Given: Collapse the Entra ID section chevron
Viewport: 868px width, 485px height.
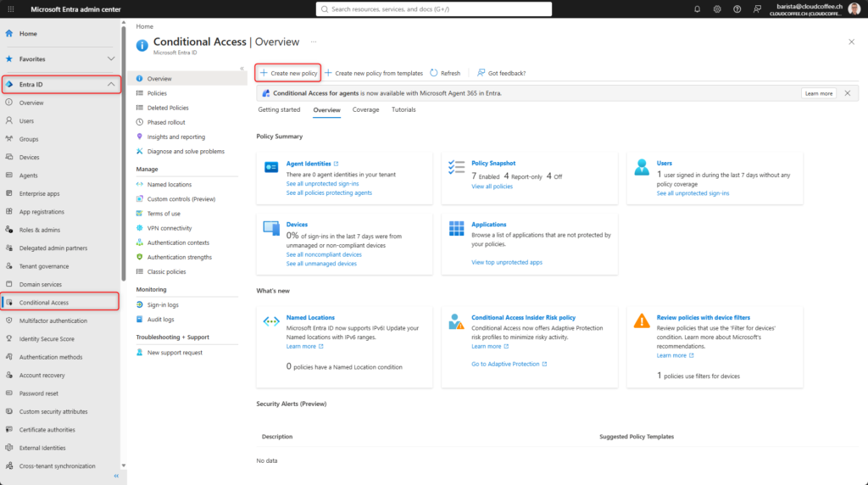Looking at the screenshot, I should click(111, 84).
